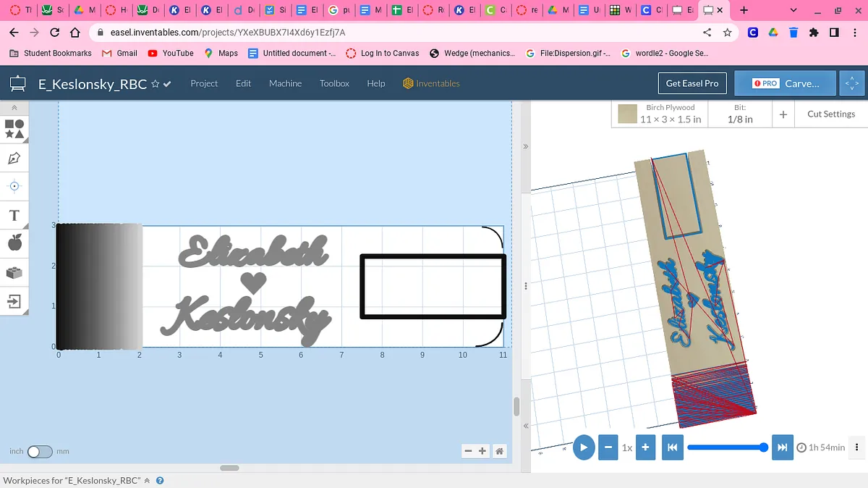Open the Student Bookmarks folder
868x488 pixels.
click(x=51, y=53)
